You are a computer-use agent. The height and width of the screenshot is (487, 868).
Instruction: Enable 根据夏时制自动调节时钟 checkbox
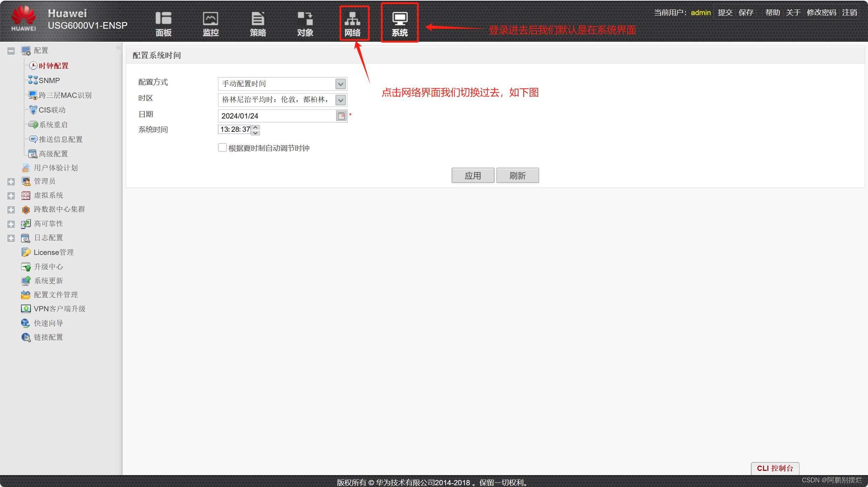tap(222, 148)
